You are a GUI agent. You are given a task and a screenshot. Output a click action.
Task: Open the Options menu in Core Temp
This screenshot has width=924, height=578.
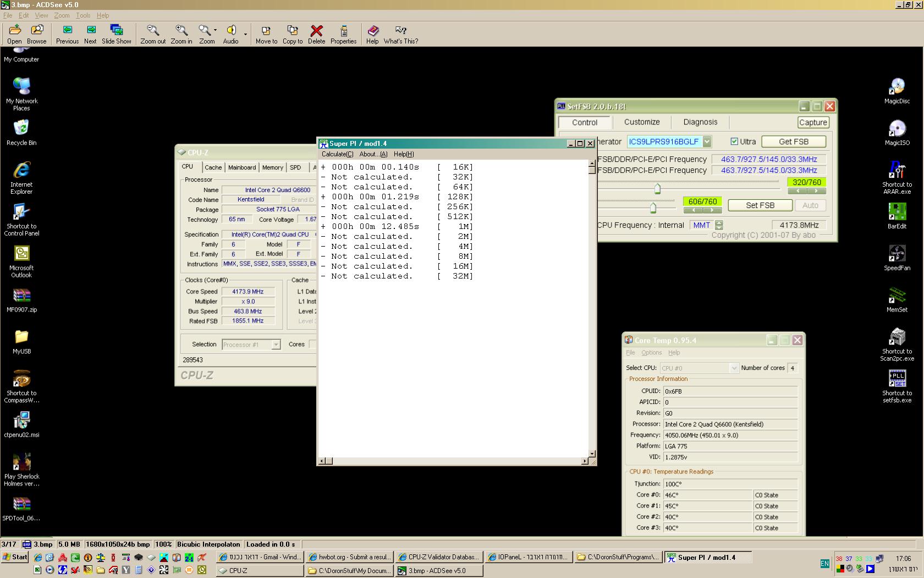pyautogui.click(x=652, y=352)
